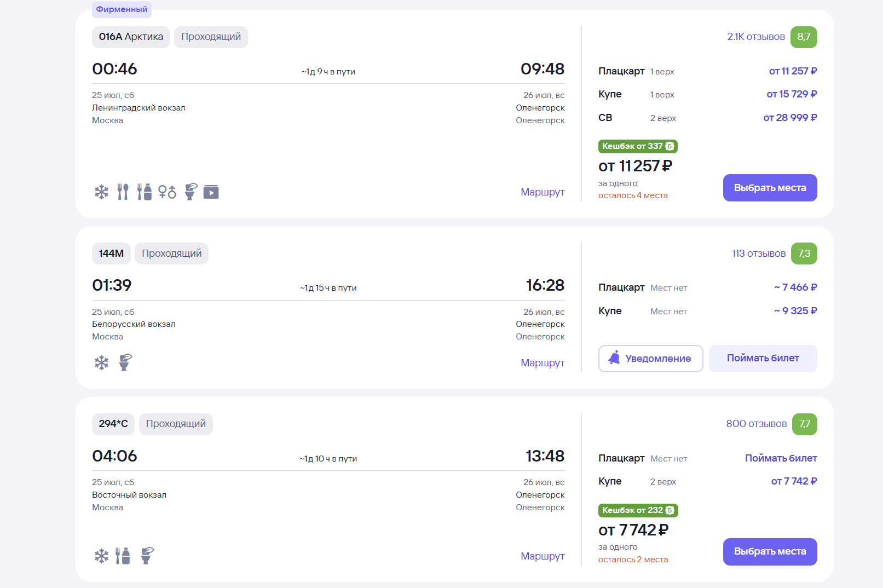Click the food bottle icon for train 294*С
Viewport: 883px width, 588px height.
coord(123,556)
